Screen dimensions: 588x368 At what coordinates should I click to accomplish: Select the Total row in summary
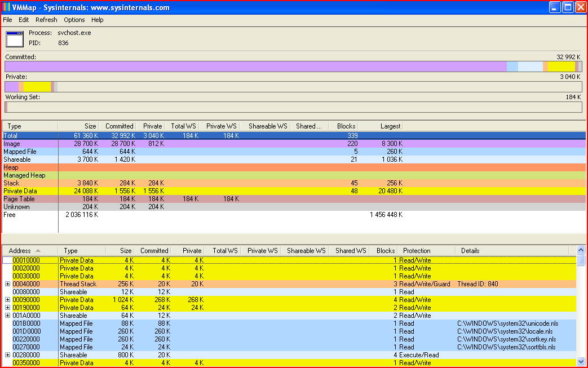tap(294, 136)
